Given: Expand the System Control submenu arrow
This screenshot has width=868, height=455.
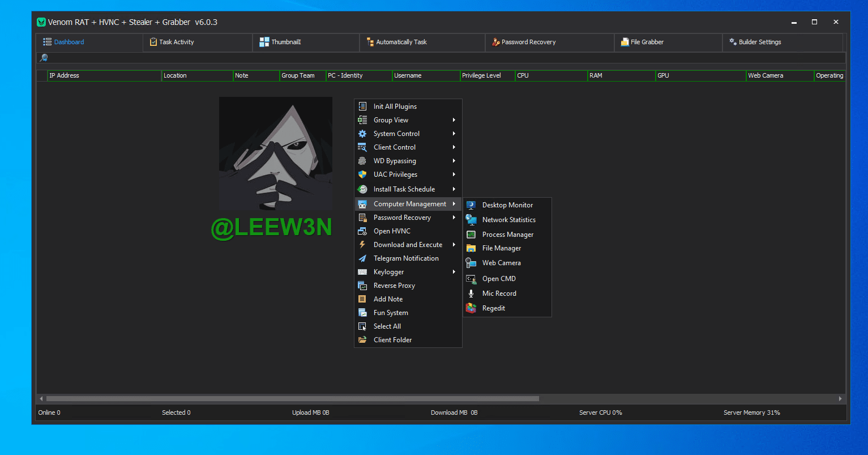Looking at the screenshot, I should point(454,134).
